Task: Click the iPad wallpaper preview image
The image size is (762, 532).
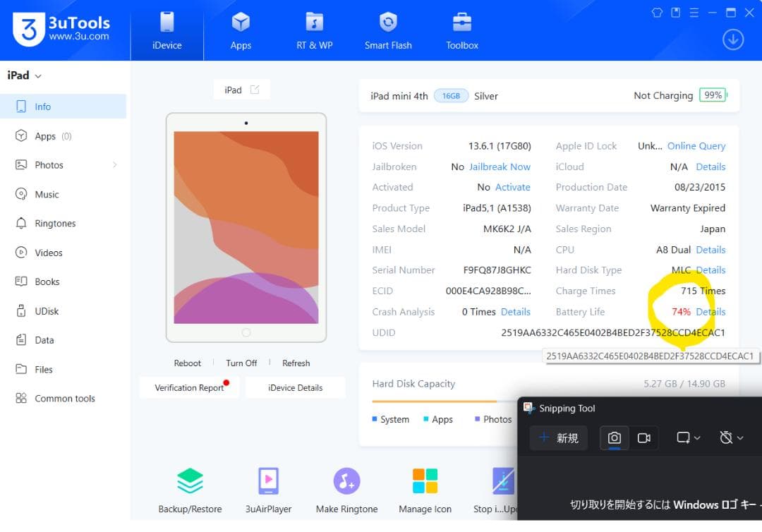Action: click(x=246, y=227)
